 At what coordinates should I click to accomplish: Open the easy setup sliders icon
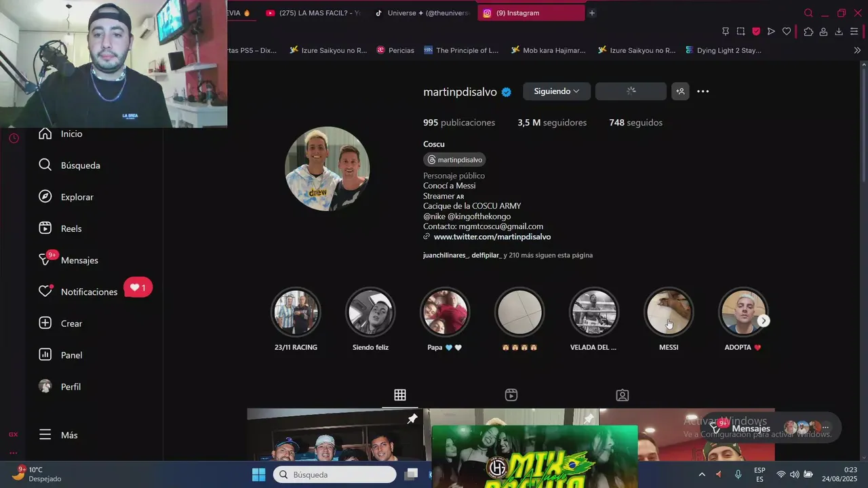pos(854,31)
